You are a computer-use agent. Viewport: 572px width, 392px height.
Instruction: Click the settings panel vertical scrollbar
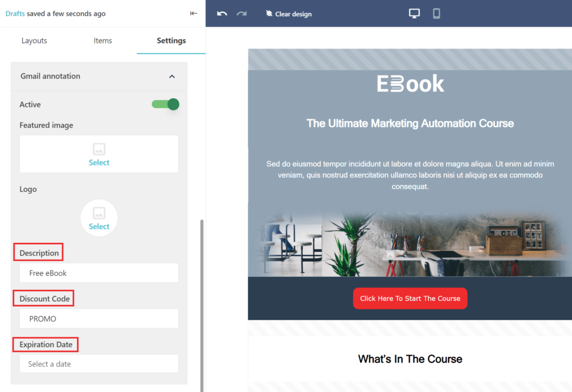pyautogui.click(x=201, y=302)
